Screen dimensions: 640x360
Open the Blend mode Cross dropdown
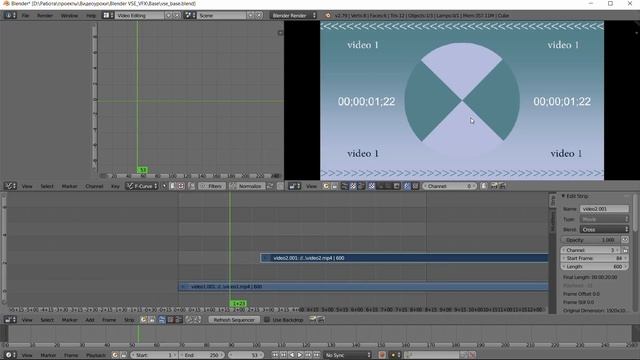604,229
